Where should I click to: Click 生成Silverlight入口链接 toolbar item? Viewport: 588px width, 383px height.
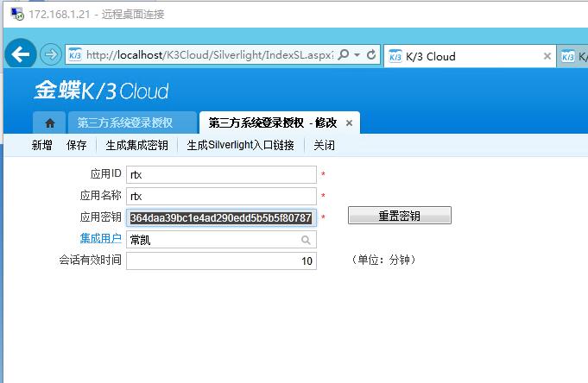point(240,145)
